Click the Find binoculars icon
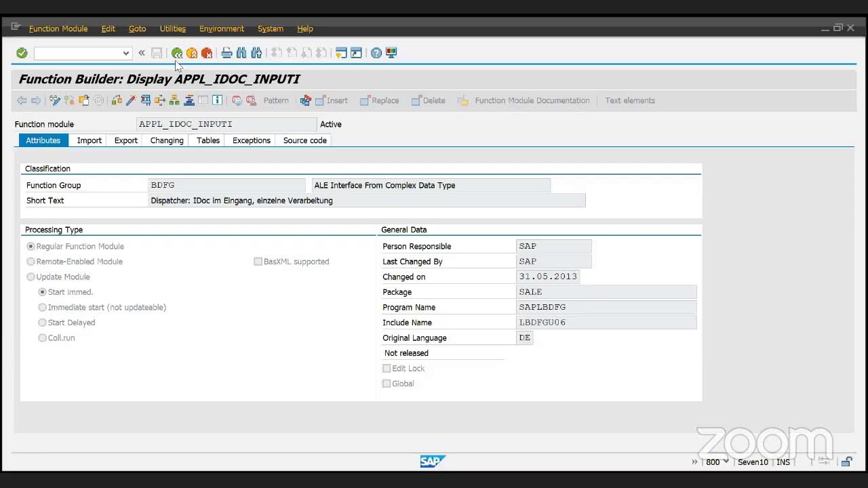This screenshot has height=488, width=868. pos(241,53)
